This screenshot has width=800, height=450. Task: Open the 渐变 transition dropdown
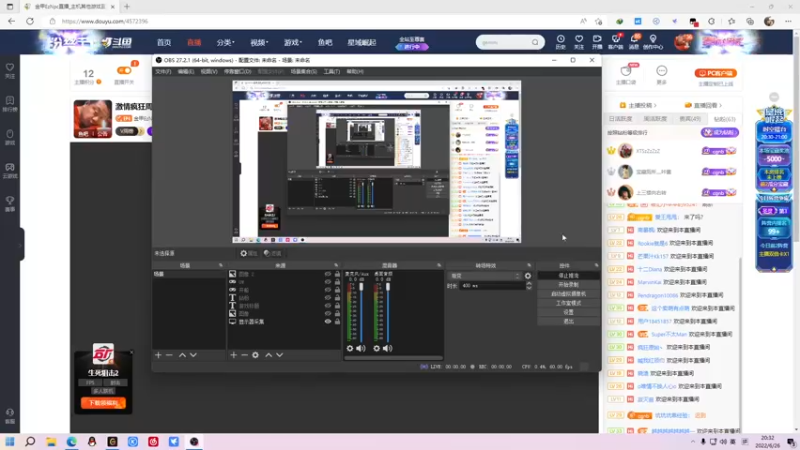(484, 276)
